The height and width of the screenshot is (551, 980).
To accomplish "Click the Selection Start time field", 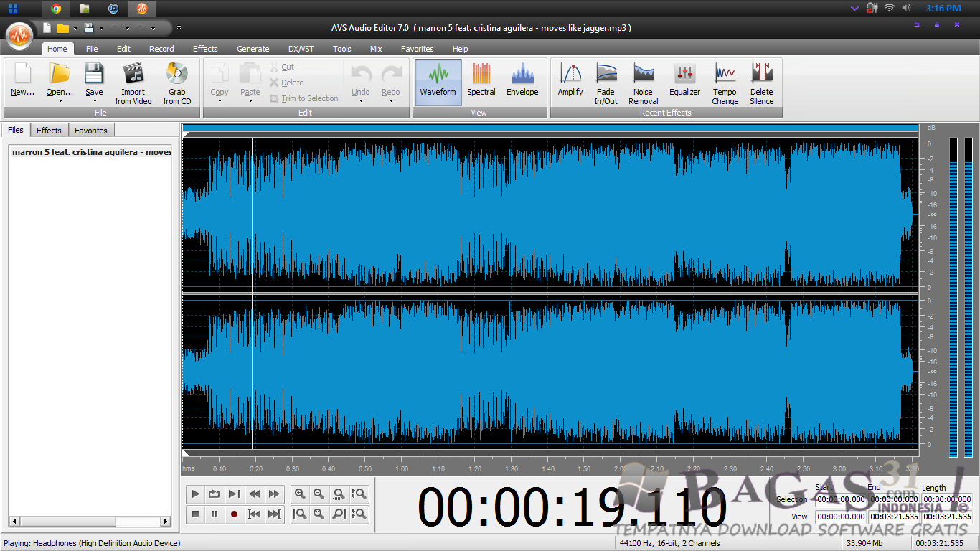I will tap(841, 499).
